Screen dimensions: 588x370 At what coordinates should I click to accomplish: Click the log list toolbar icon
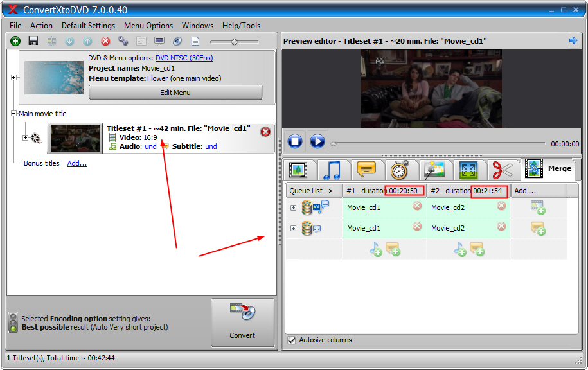click(141, 41)
